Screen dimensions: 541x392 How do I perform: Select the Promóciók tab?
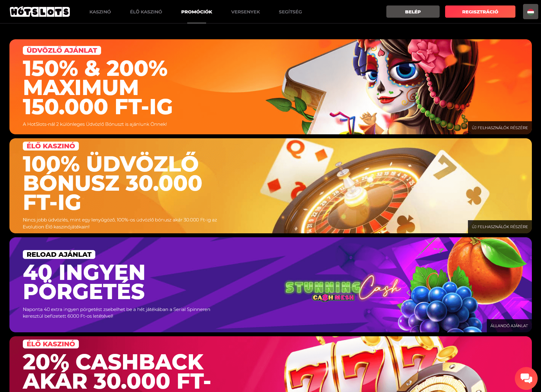tap(197, 12)
